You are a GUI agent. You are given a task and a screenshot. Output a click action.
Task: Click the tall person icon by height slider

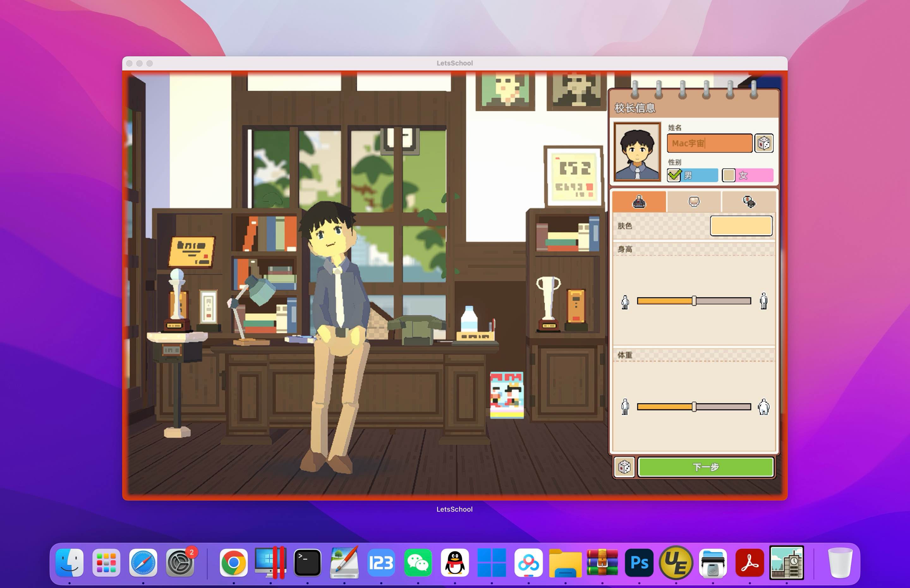[x=763, y=301]
